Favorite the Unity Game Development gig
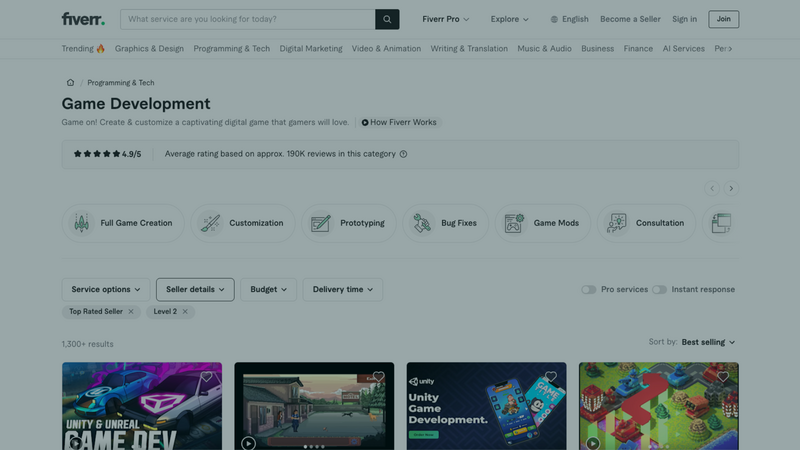The width and height of the screenshot is (800, 450). click(551, 377)
